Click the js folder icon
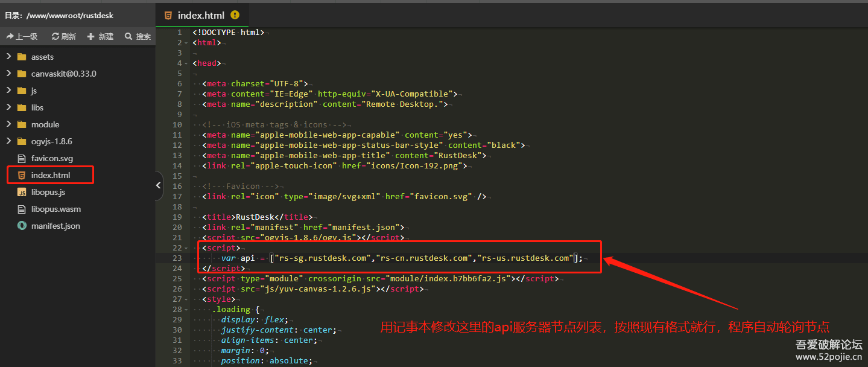This screenshot has height=367, width=868. [22, 91]
